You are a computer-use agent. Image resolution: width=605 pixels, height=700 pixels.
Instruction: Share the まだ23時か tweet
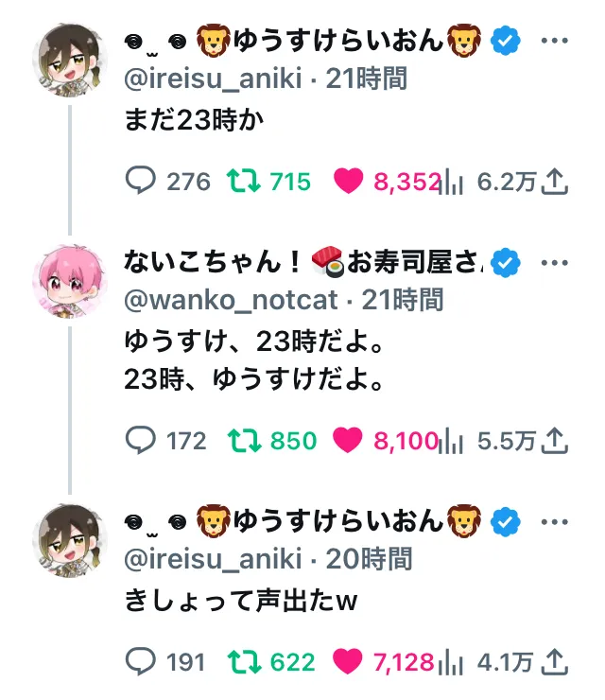557,182
